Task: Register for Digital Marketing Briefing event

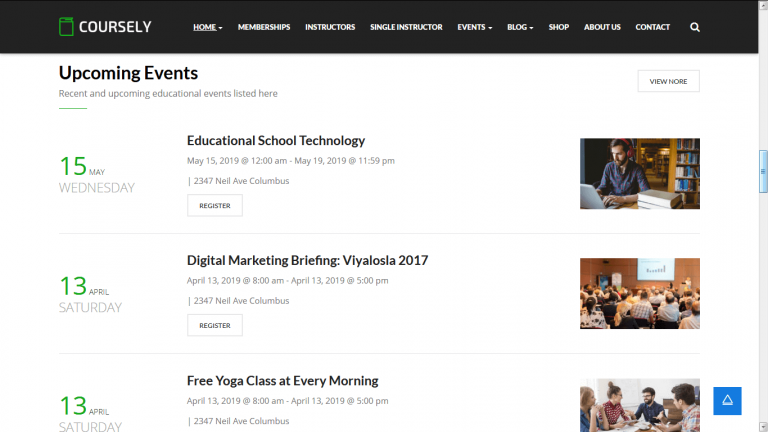Action: pos(215,325)
